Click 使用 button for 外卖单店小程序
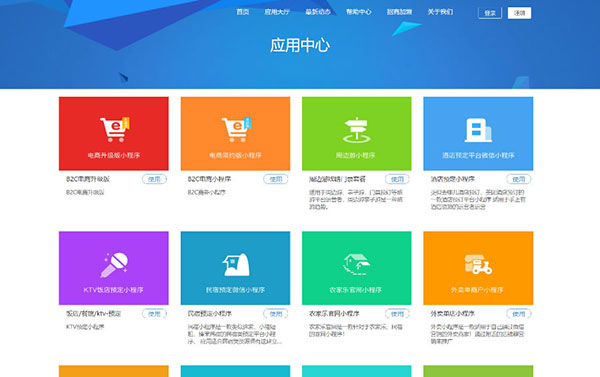Screen dimensions: 600x377 (519, 314)
